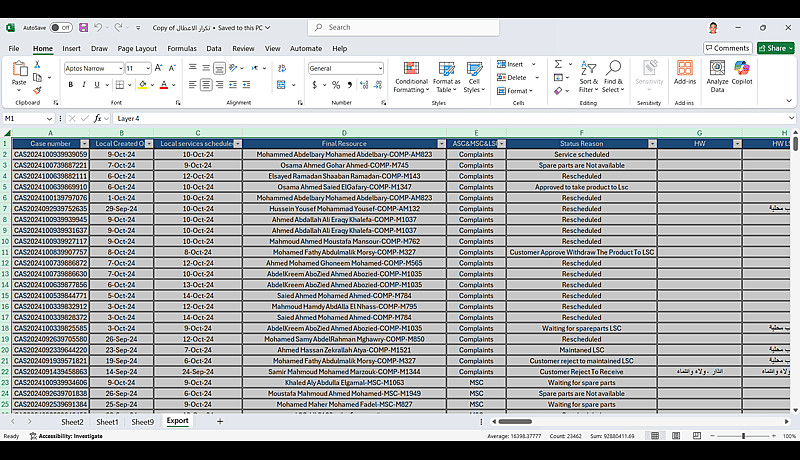Screen dimensions: 800x460
Task: Open the General number format dropdown
Action: [x=380, y=68]
